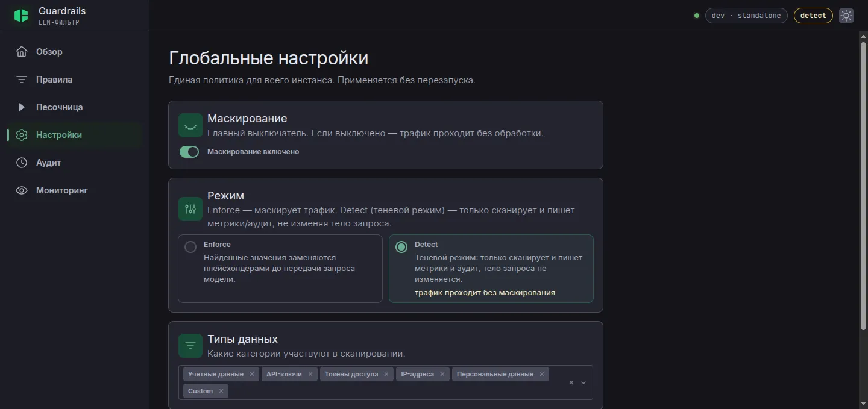Click the Аудит clock icon
868x409 pixels.
coord(22,163)
